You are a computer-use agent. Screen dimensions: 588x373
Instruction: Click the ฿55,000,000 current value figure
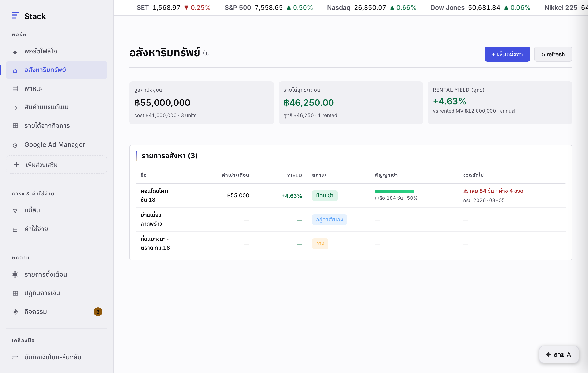point(162,103)
